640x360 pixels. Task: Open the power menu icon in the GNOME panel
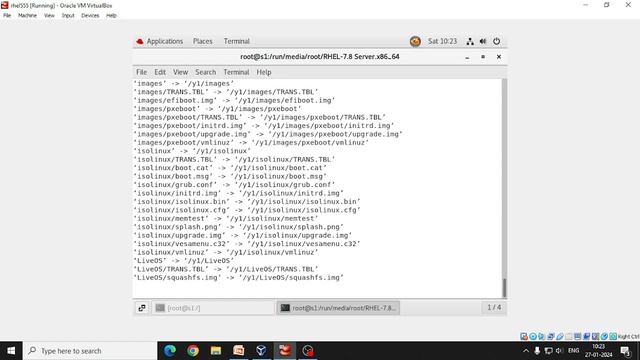[x=496, y=41]
